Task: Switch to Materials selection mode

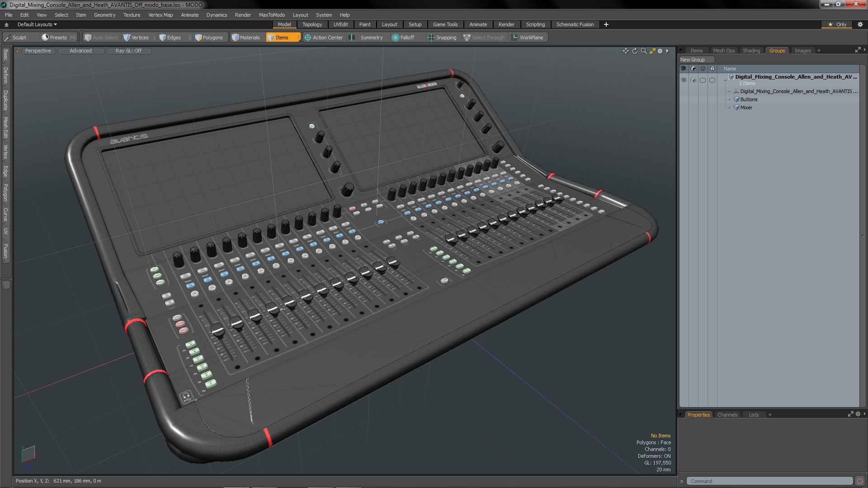Action: [246, 38]
